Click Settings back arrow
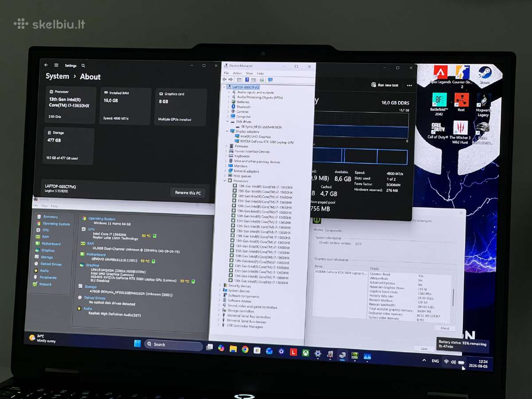 coord(46,65)
